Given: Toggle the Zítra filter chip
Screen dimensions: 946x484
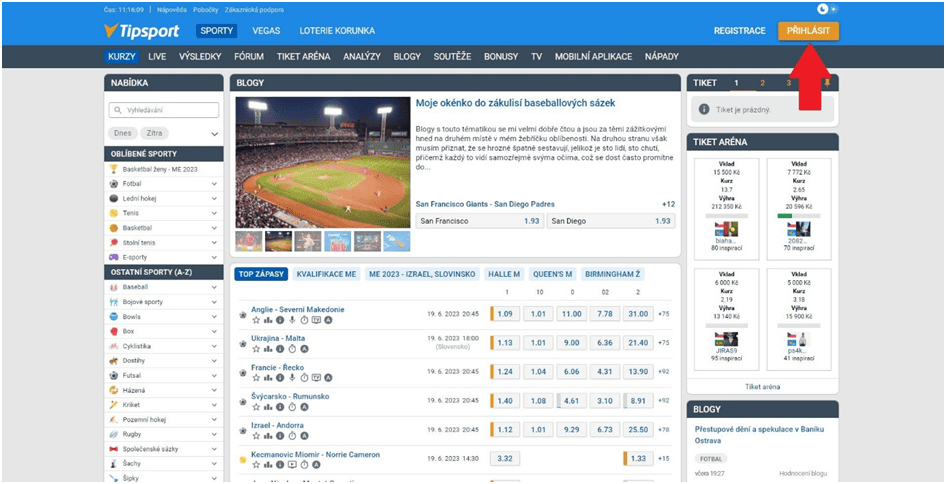Looking at the screenshot, I should pos(155,133).
